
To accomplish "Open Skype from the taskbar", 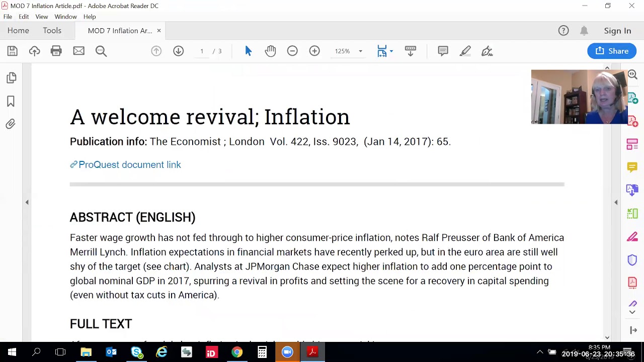I will coord(136,352).
